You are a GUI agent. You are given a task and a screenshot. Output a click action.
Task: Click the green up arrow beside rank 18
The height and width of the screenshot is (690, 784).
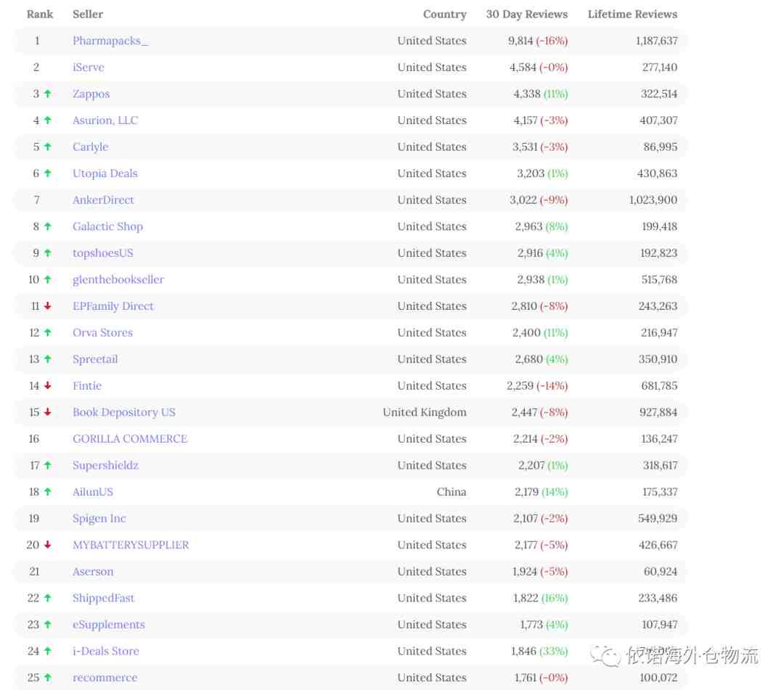[47, 492]
